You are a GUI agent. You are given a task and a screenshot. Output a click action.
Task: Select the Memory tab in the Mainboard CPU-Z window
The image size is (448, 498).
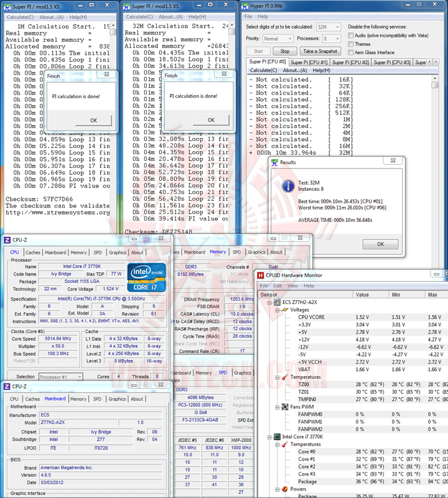(x=78, y=399)
